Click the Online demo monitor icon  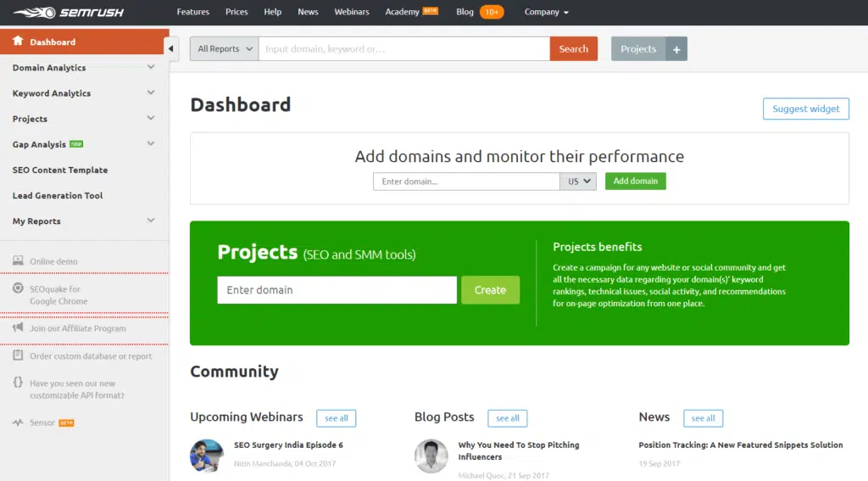[x=18, y=261]
